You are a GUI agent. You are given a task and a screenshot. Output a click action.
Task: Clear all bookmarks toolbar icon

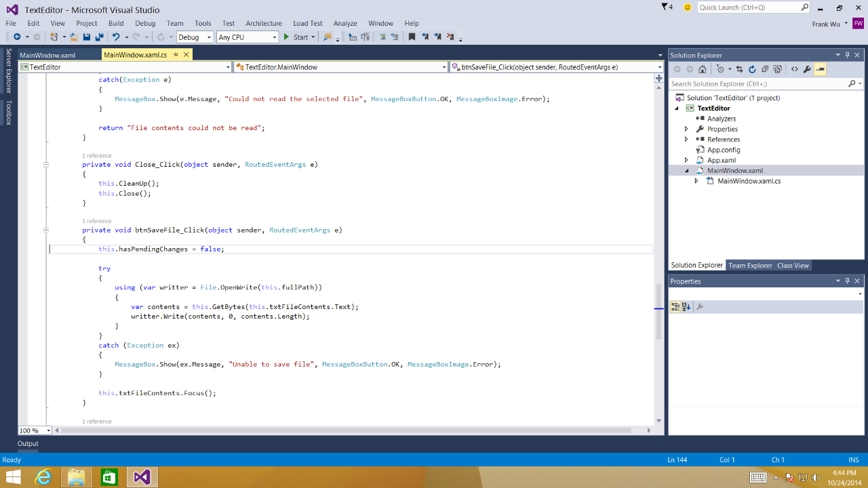450,37
